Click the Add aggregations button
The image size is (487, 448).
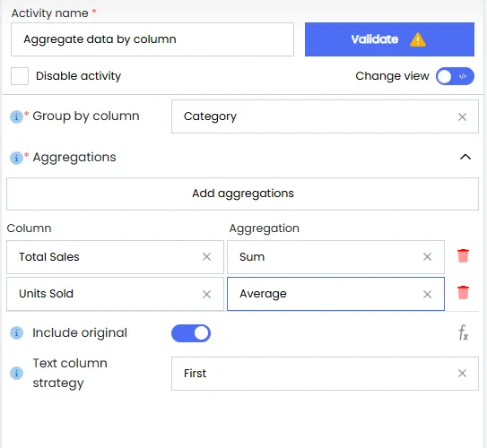tap(242, 194)
